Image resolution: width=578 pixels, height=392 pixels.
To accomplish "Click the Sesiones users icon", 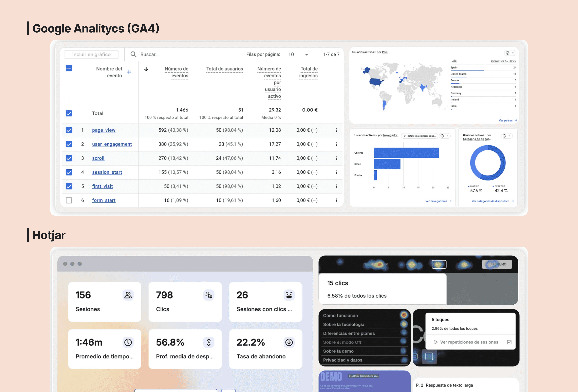I will [128, 295].
